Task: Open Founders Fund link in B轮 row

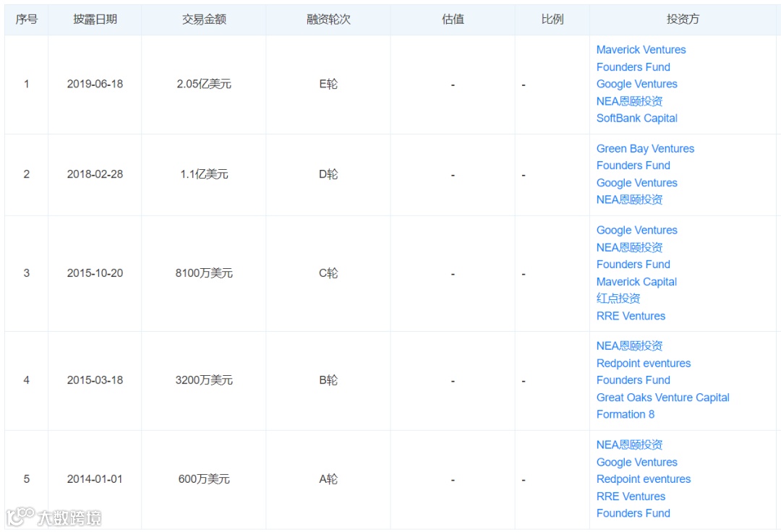Action: (633, 380)
